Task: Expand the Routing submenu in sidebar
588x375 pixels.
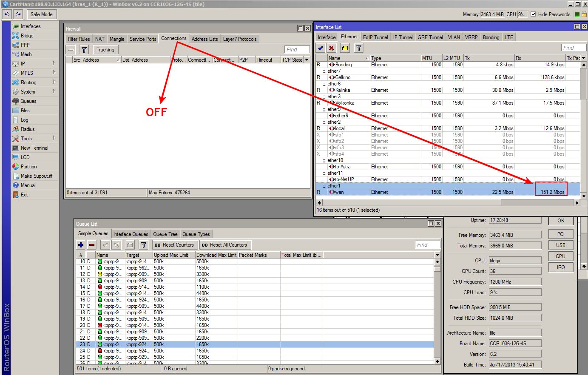Action: click(x=54, y=82)
